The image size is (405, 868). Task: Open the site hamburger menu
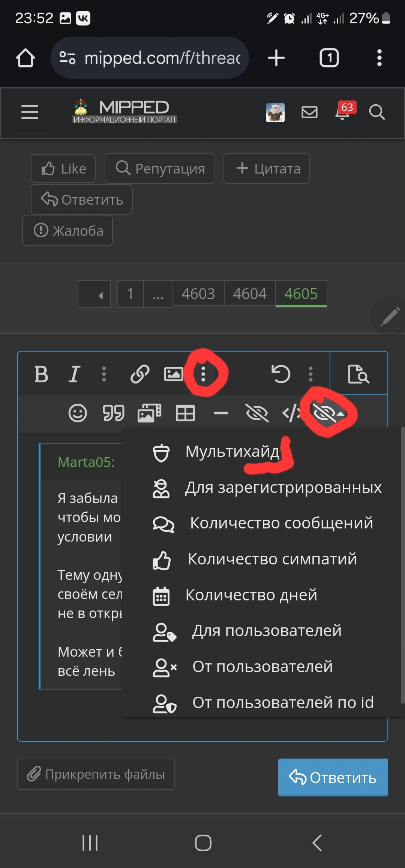(x=30, y=112)
